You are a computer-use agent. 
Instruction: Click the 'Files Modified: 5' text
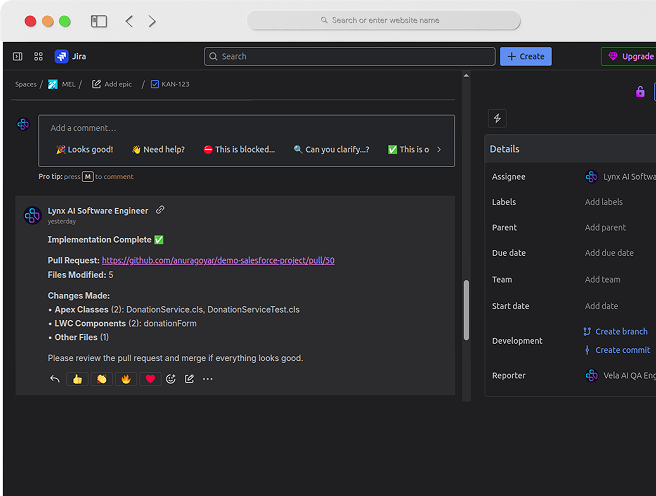[x=80, y=275]
